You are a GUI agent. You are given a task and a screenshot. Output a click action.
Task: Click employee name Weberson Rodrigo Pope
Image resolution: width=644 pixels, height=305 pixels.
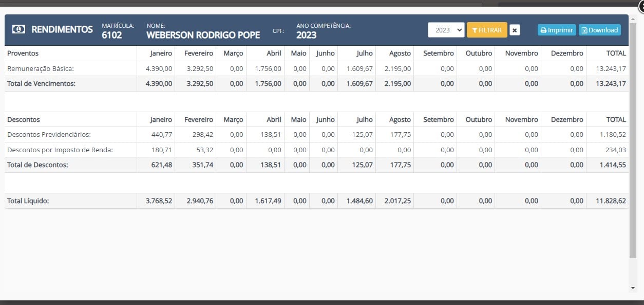tap(203, 35)
